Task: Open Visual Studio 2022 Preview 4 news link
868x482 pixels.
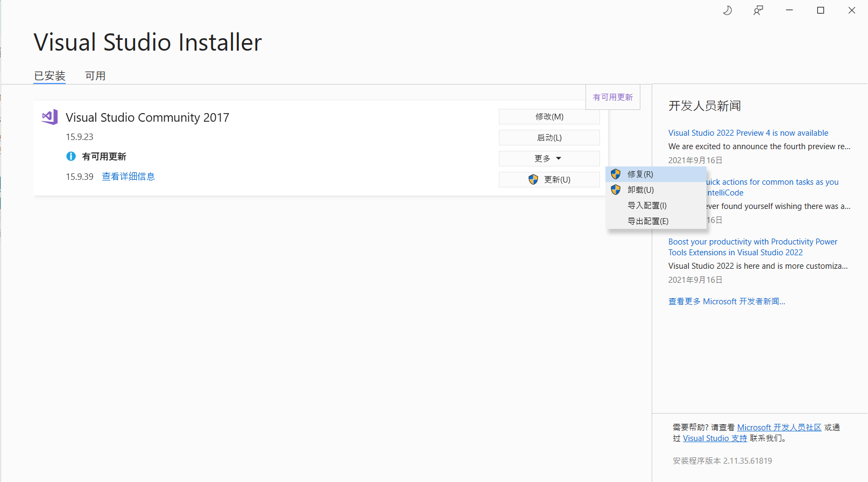Action: click(748, 133)
